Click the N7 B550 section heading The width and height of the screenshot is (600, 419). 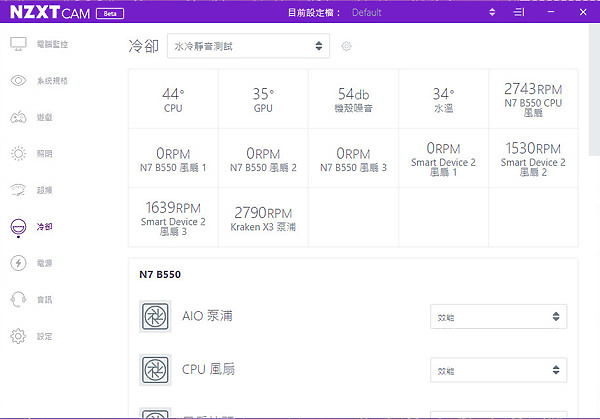(x=160, y=274)
